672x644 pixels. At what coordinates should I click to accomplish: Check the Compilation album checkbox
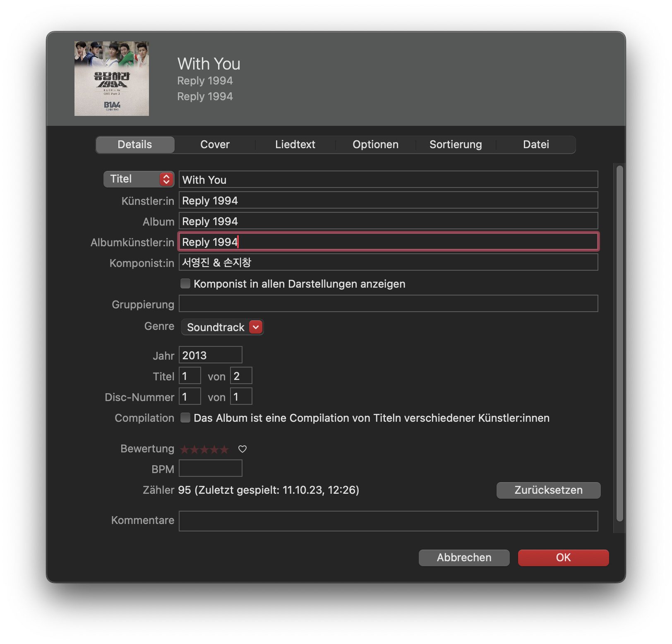(x=185, y=418)
